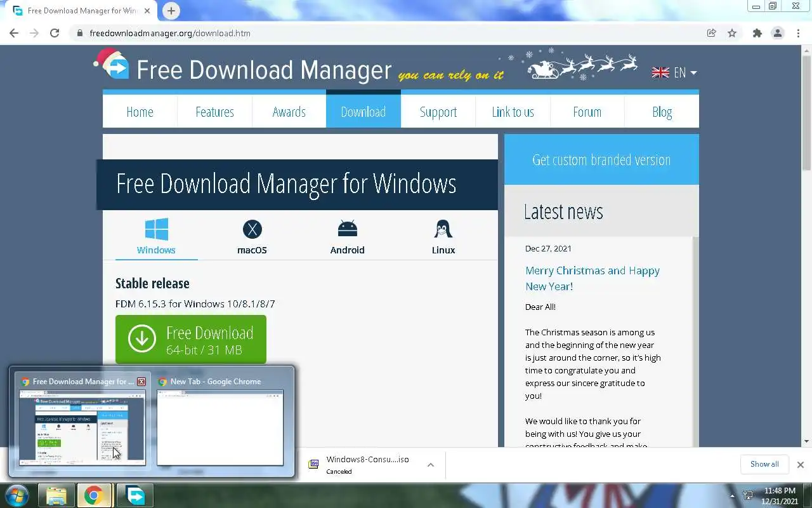Expand options for canceled Windows8 ISO download

(x=430, y=464)
